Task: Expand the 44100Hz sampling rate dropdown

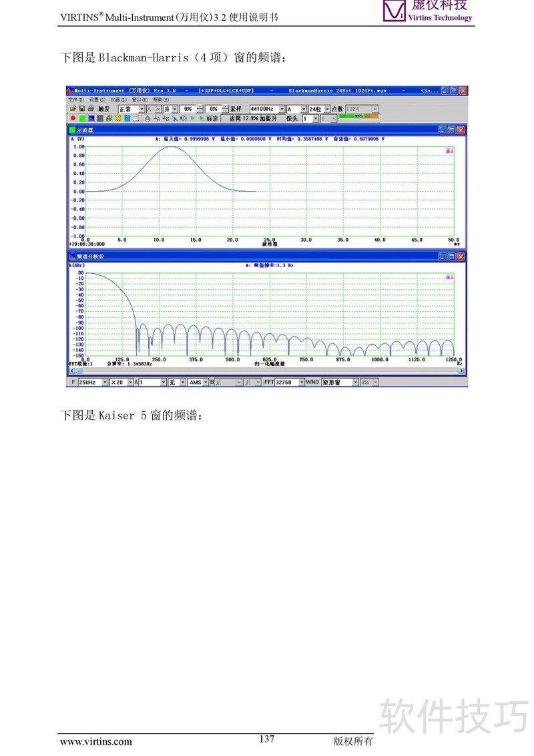Action: (x=282, y=109)
